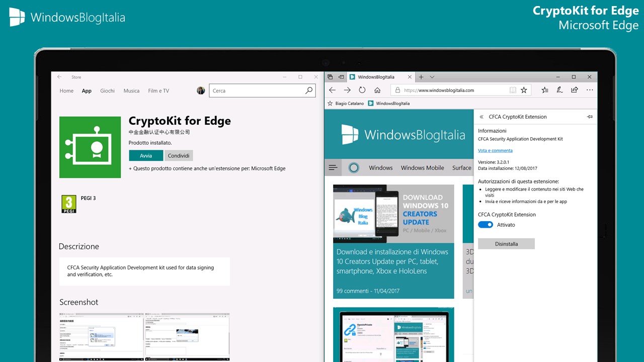Click the Edge address bar URL
This screenshot has height=362, width=644.
(439, 90)
